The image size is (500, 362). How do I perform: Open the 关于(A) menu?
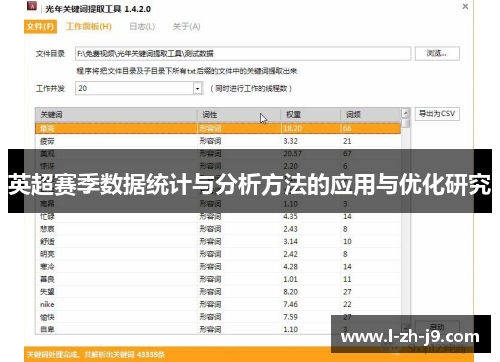(x=186, y=26)
